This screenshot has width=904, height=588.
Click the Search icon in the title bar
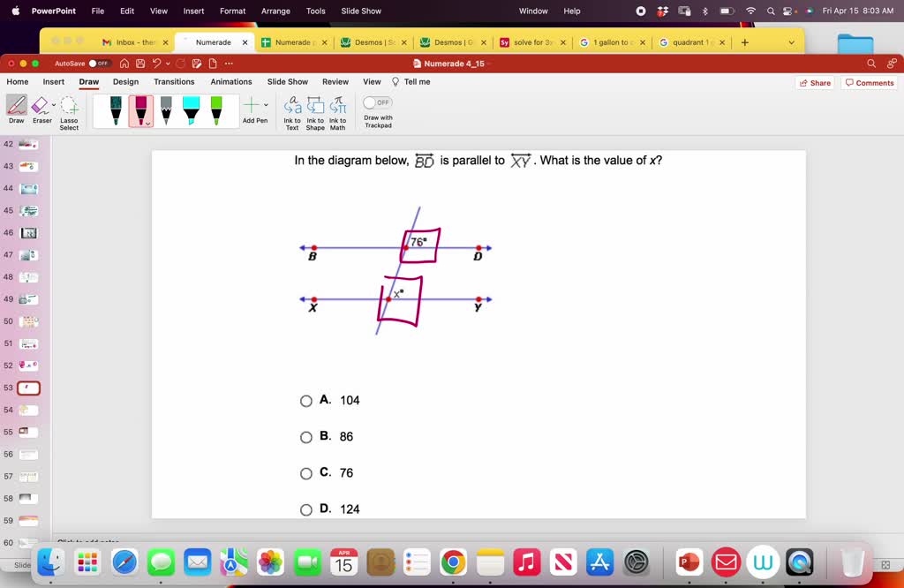point(870,63)
